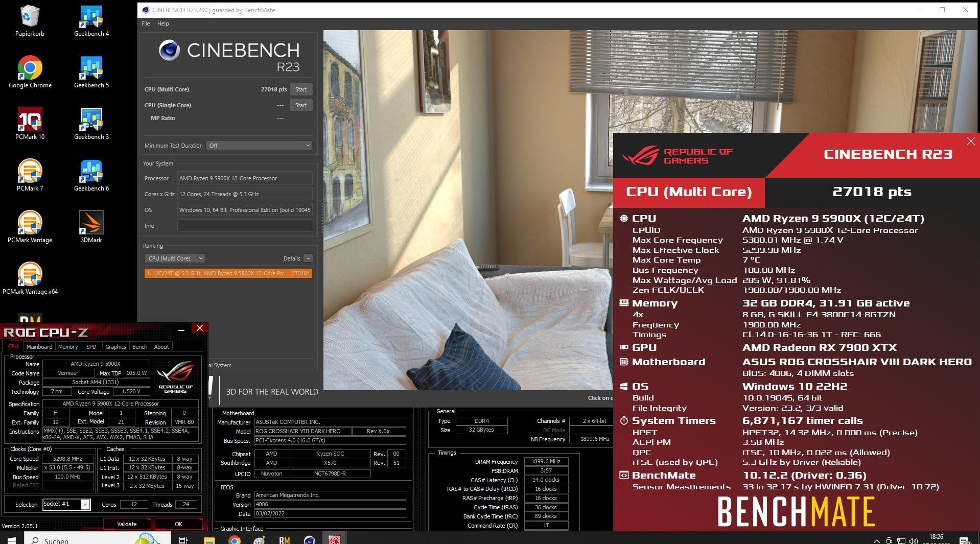Open the Paint palette taskbar icon
980x544 pixels.
pos(260,540)
